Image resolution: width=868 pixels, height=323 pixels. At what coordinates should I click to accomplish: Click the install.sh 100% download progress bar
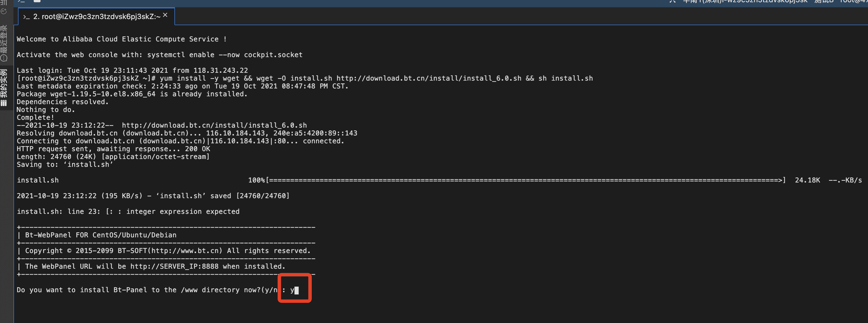526,180
